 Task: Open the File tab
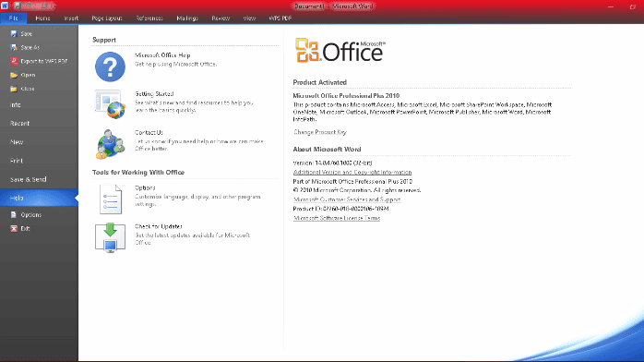pyautogui.click(x=14, y=18)
